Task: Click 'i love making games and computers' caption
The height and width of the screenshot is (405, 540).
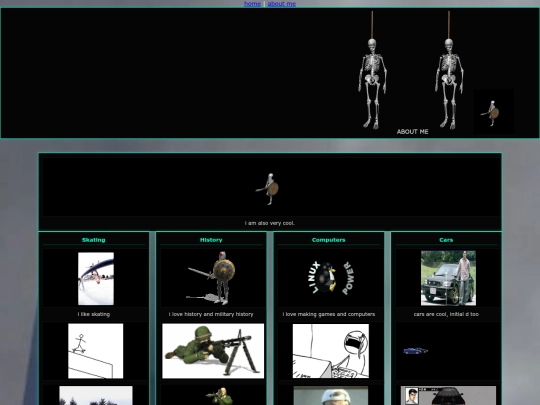Action: pyautogui.click(x=329, y=314)
